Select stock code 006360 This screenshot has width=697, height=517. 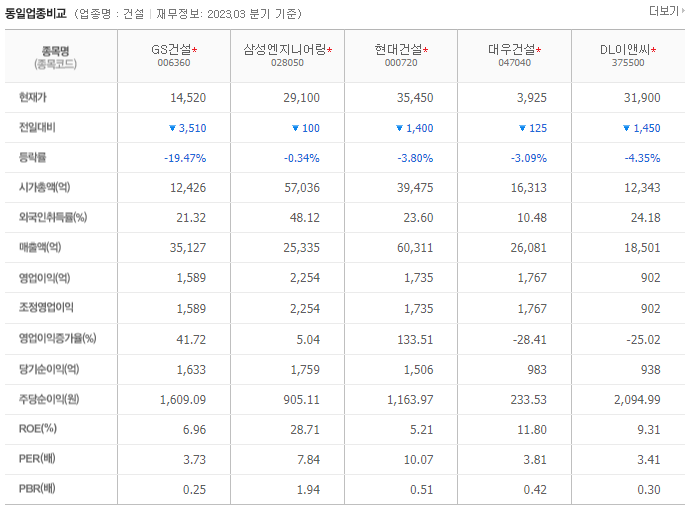click(174, 63)
